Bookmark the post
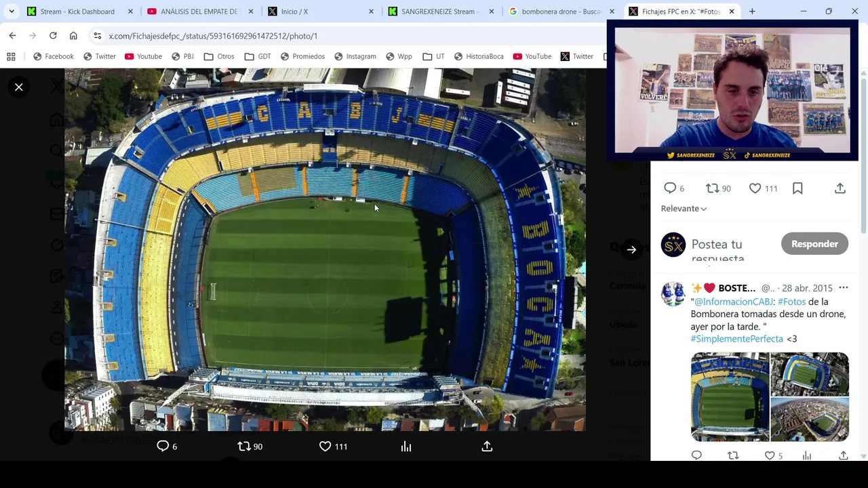This screenshot has width=868, height=488. 797,188
